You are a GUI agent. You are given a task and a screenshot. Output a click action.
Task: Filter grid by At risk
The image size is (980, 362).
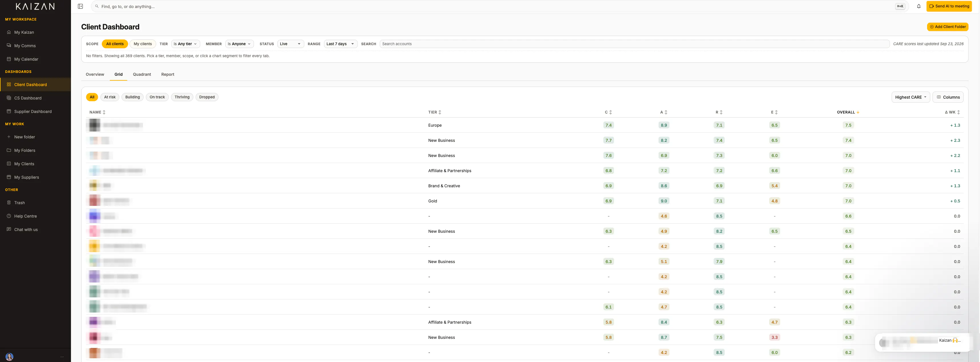pyautogui.click(x=110, y=97)
